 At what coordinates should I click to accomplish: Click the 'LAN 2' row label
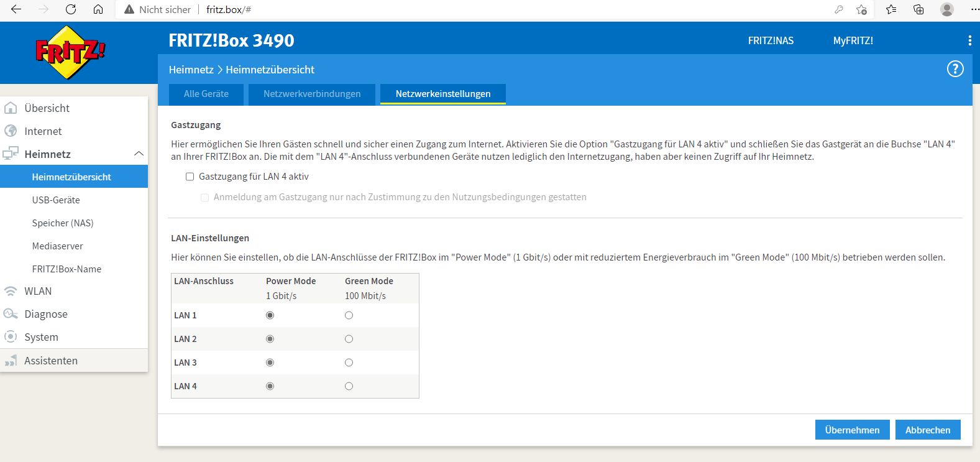tap(185, 339)
